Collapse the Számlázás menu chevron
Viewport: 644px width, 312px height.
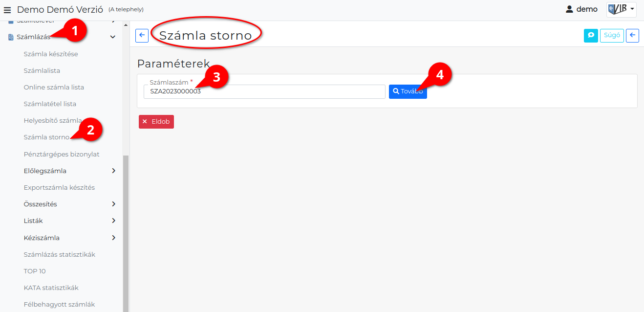pyautogui.click(x=113, y=37)
